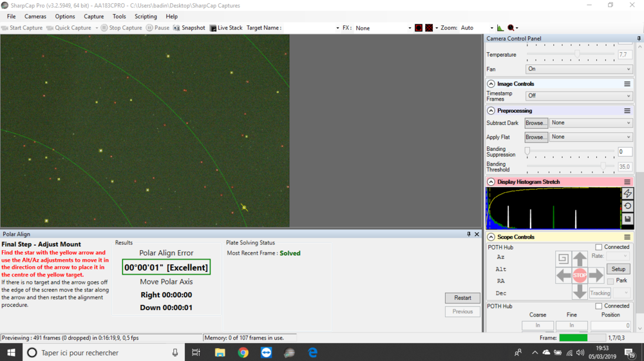
Task: Collapse the Display Histogram Stretch section
Action: pyautogui.click(x=491, y=182)
